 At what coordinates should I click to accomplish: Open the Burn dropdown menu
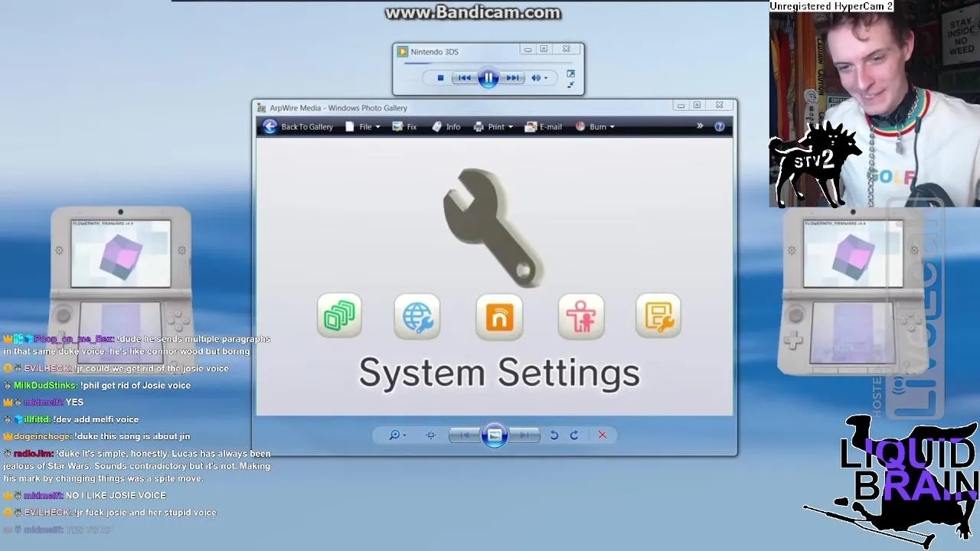click(595, 127)
